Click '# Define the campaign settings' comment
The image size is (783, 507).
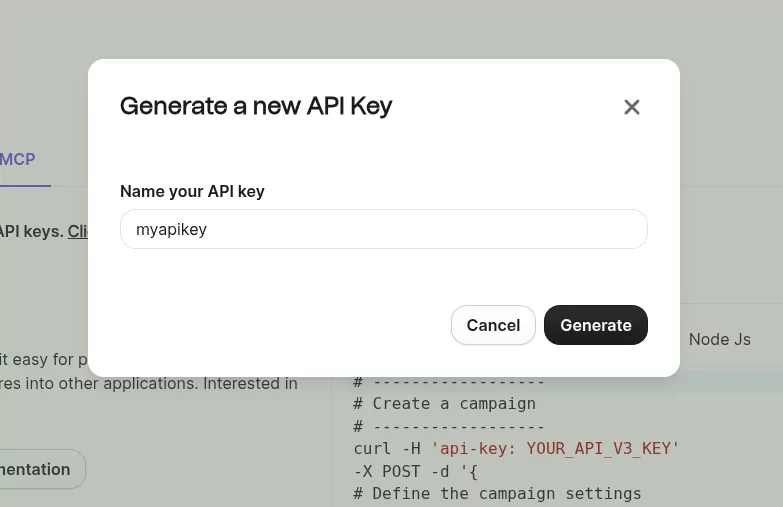pyautogui.click(x=497, y=493)
